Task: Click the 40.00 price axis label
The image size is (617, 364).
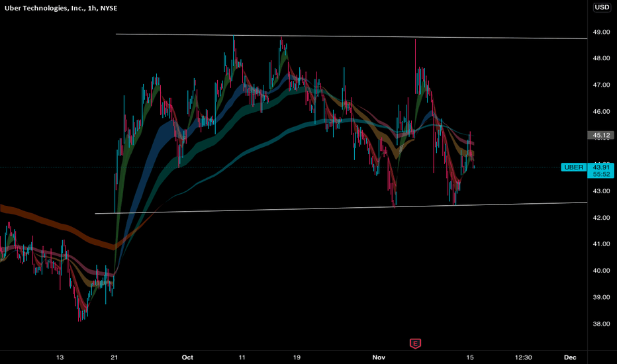Action: pyautogui.click(x=601, y=271)
